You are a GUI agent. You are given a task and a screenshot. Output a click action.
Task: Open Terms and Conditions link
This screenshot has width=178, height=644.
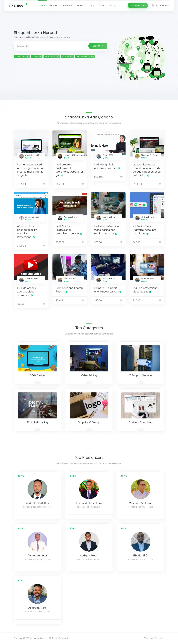point(154,638)
